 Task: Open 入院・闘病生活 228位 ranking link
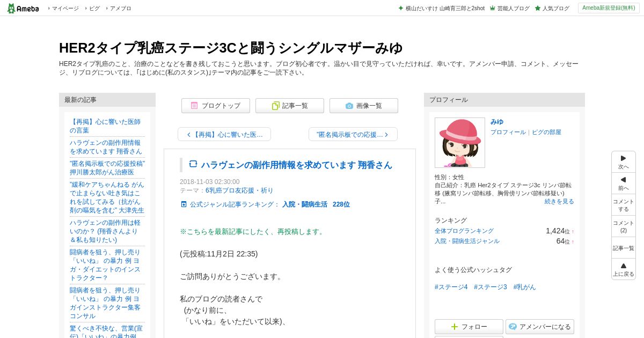tap(316, 204)
